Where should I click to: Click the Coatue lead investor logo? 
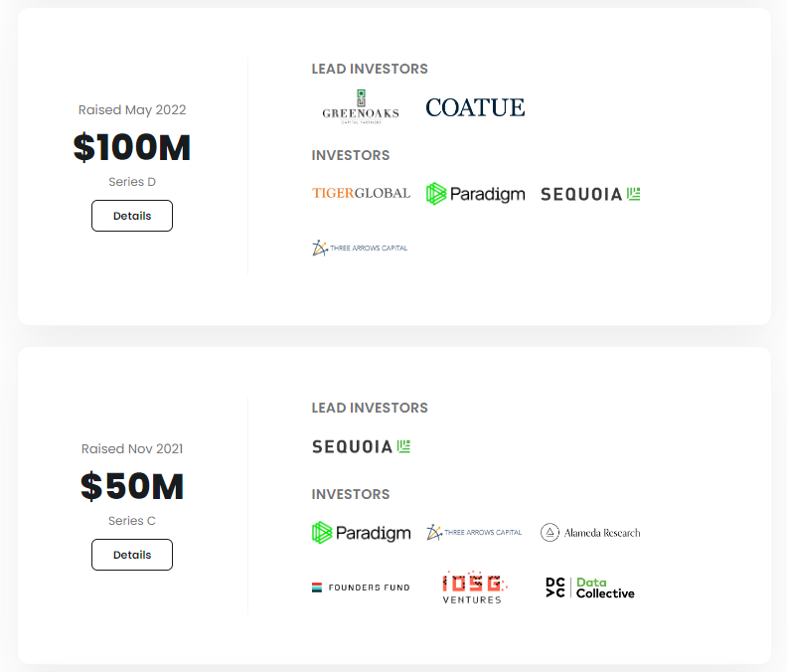pyautogui.click(x=475, y=107)
